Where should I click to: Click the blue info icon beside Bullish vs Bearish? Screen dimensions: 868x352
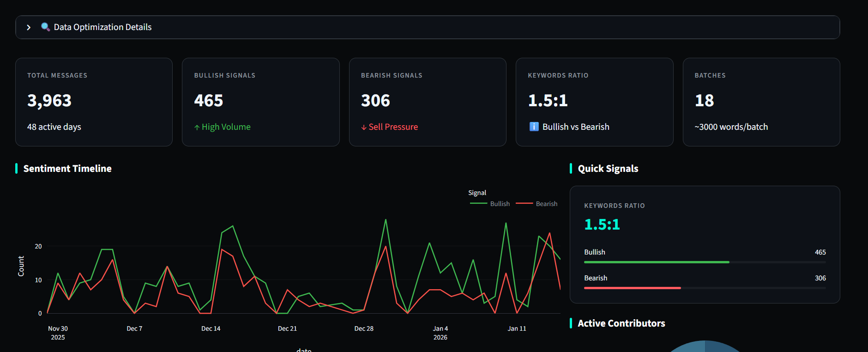coord(534,127)
